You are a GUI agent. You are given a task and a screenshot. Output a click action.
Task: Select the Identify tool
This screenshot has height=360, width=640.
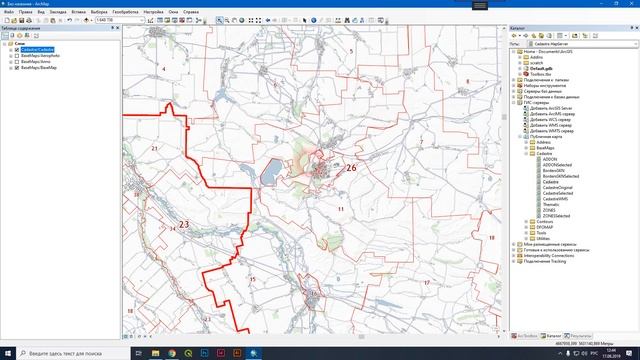coord(313,20)
